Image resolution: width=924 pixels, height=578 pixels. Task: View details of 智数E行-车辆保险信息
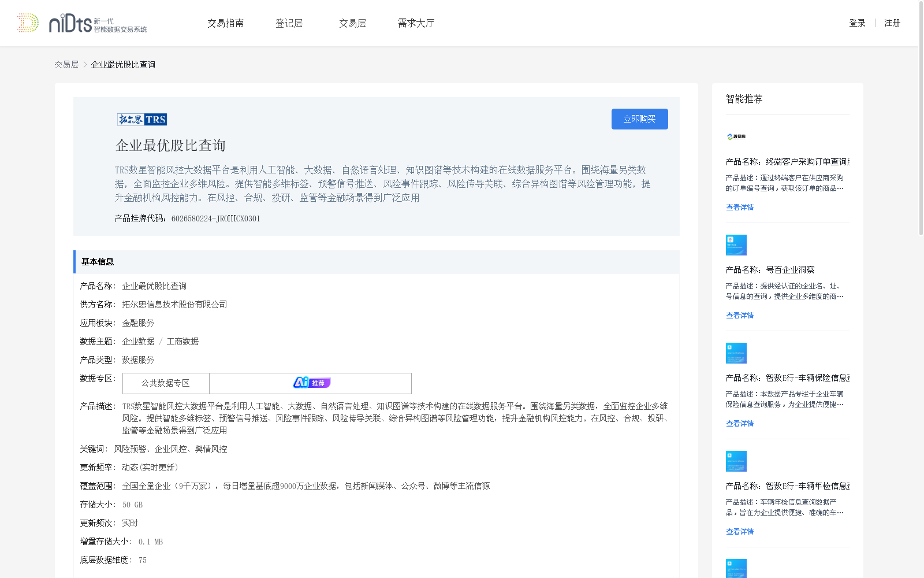tap(740, 424)
